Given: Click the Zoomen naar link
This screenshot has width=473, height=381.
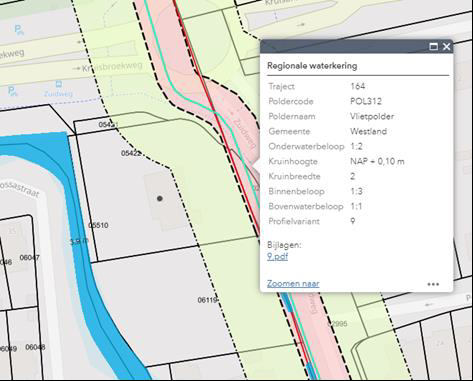Looking at the screenshot, I should 293,284.
